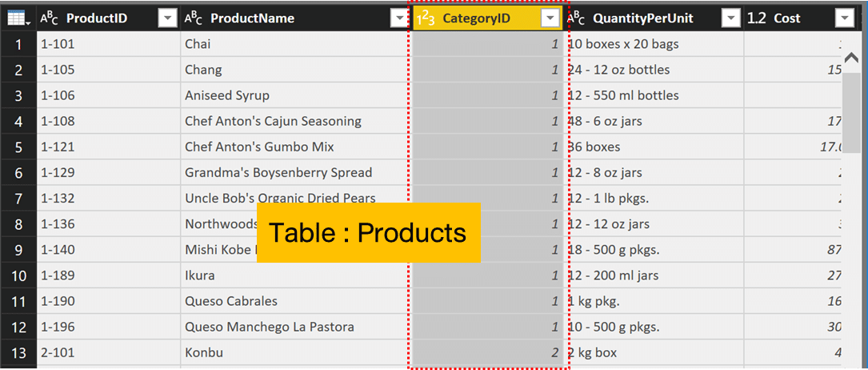Click the text data type icon for ProductName
The width and height of the screenshot is (868, 370).
pos(194,18)
